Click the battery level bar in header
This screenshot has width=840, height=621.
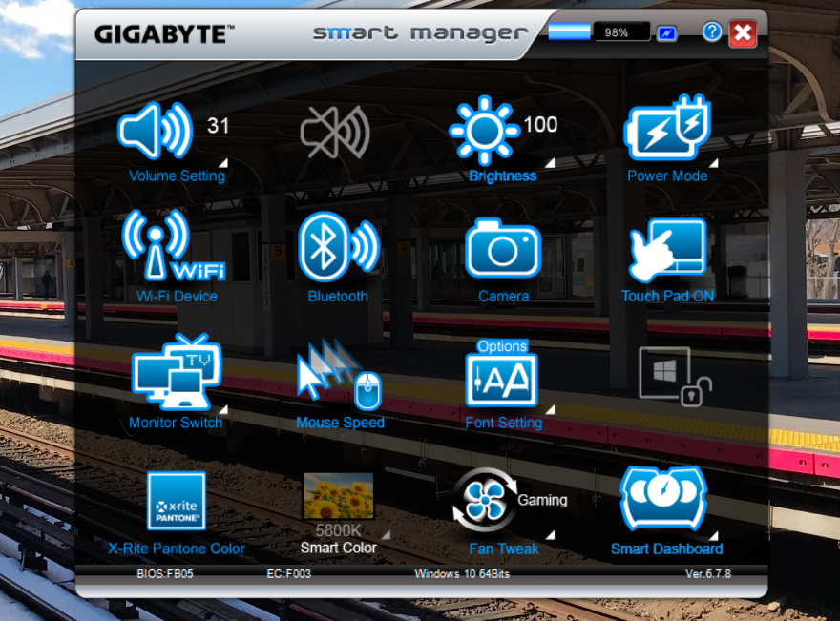[570, 31]
